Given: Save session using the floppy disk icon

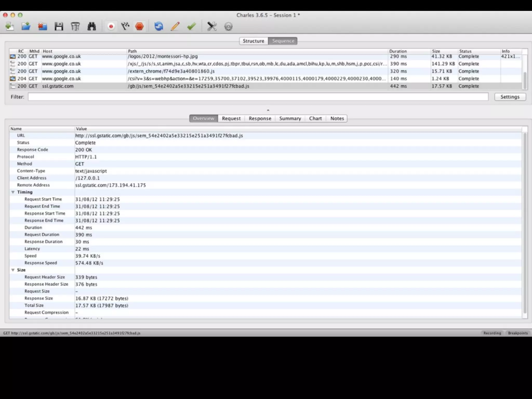Looking at the screenshot, I should tap(59, 26).
